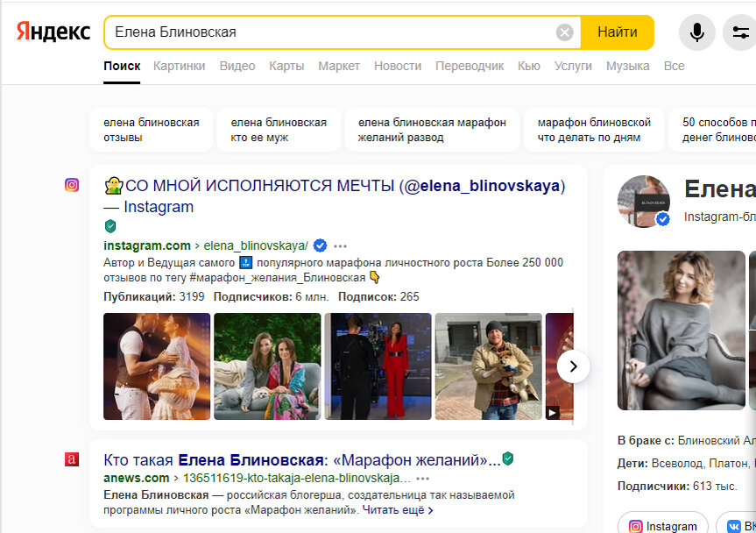The width and height of the screenshot is (756, 533).
Task: Open the Услуги tab
Action: pos(573,66)
